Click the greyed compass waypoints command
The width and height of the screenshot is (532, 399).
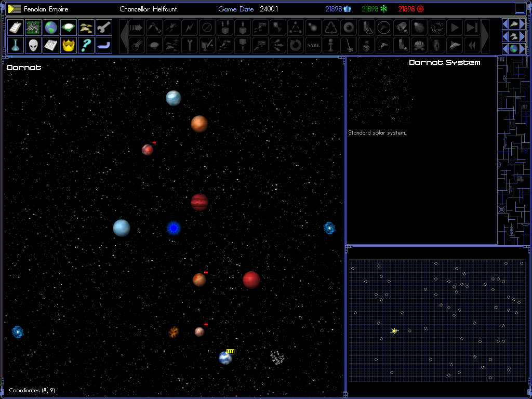pyautogui.click(x=154, y=28)
